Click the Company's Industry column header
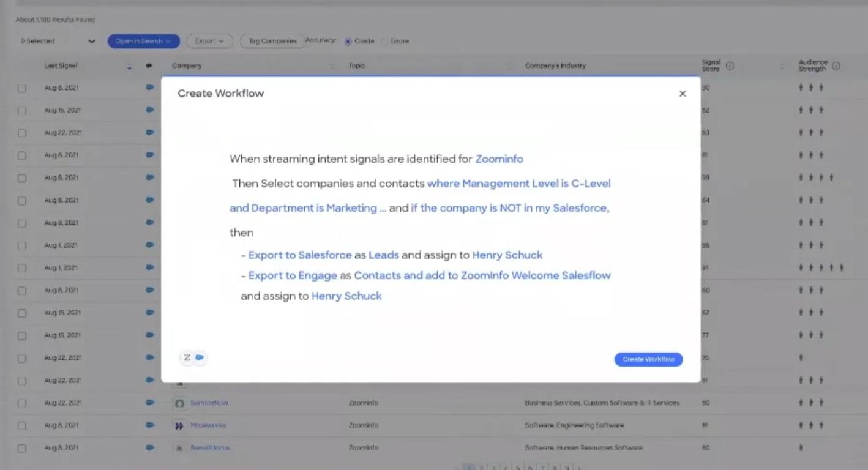This screenshot has width=868, height=470. (555, 65)
